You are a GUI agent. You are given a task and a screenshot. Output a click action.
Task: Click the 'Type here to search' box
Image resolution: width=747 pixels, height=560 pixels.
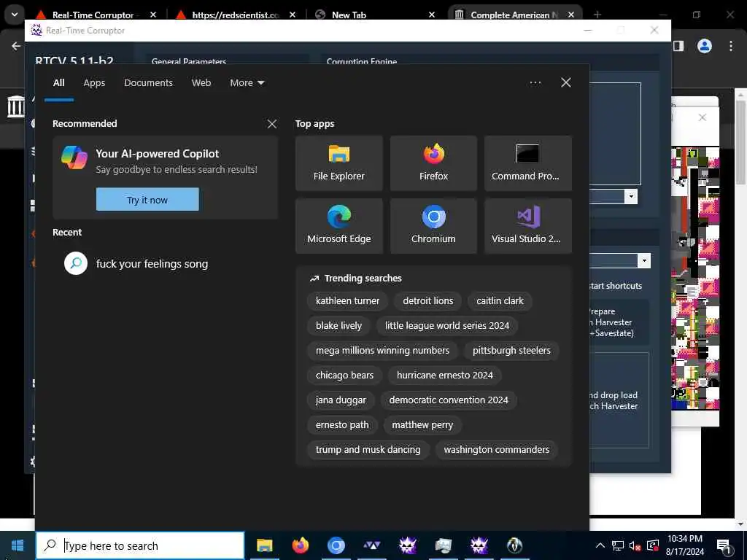click(x=141, y=545)
